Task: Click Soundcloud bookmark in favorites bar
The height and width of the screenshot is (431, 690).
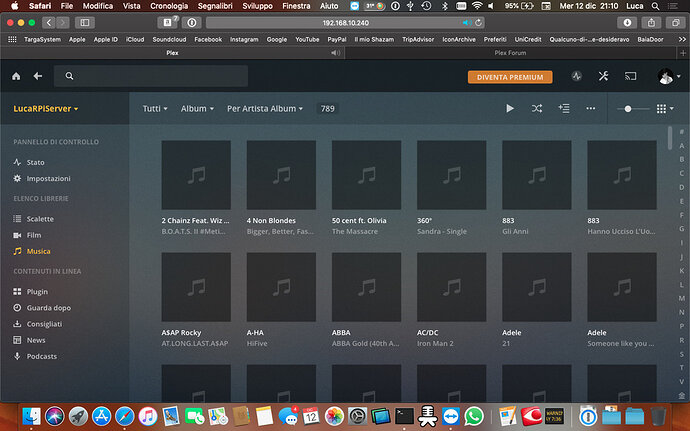Action: [169, 39]
